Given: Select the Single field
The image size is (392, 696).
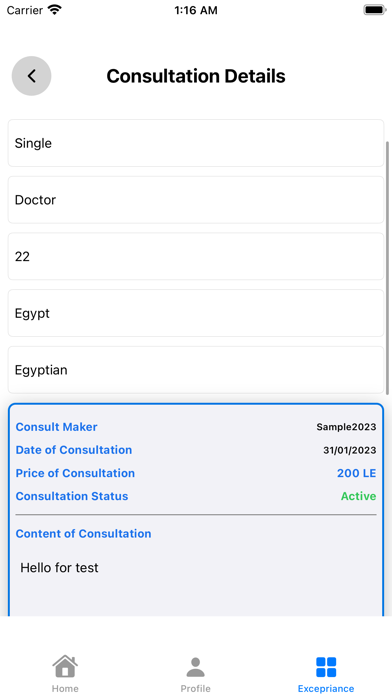Looking at the screenshot, I should tap(196, 143).
